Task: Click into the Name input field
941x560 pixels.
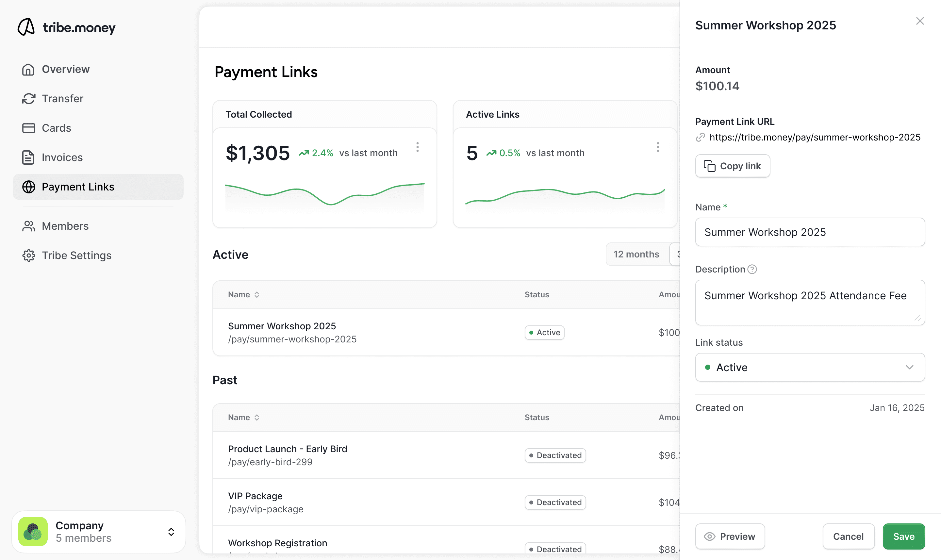Action: tap(810, 232)
